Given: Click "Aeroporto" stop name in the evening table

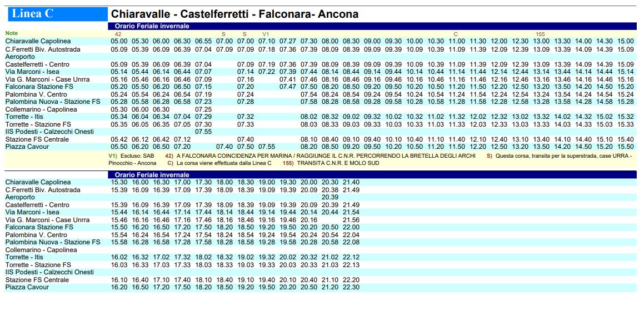Looking at the screenshot, I should pos(20,198).
